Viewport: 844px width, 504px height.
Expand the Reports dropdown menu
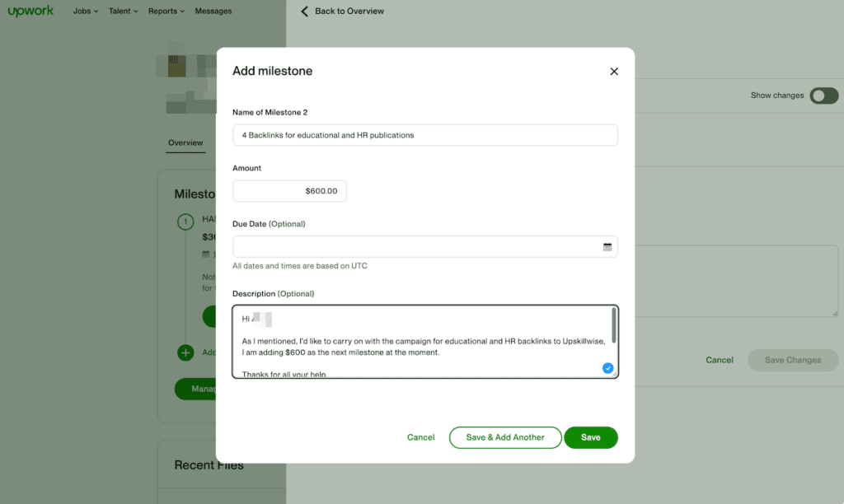click(166, 12)
